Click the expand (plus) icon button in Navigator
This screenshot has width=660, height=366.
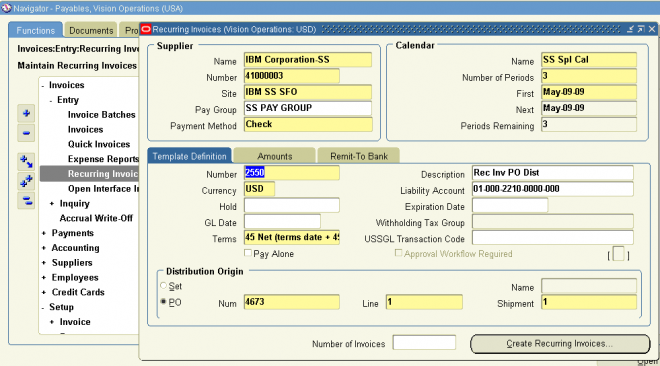(26, 113)
